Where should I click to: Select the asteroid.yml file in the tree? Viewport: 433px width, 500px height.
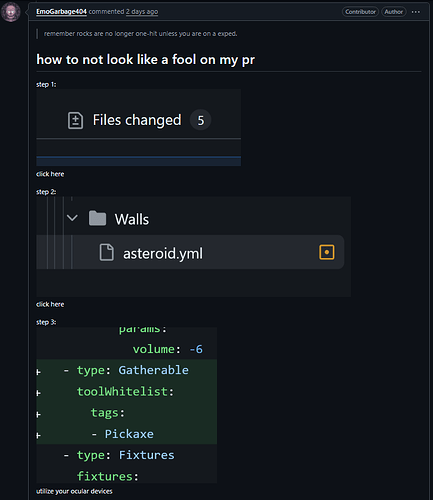pos(190,252)
